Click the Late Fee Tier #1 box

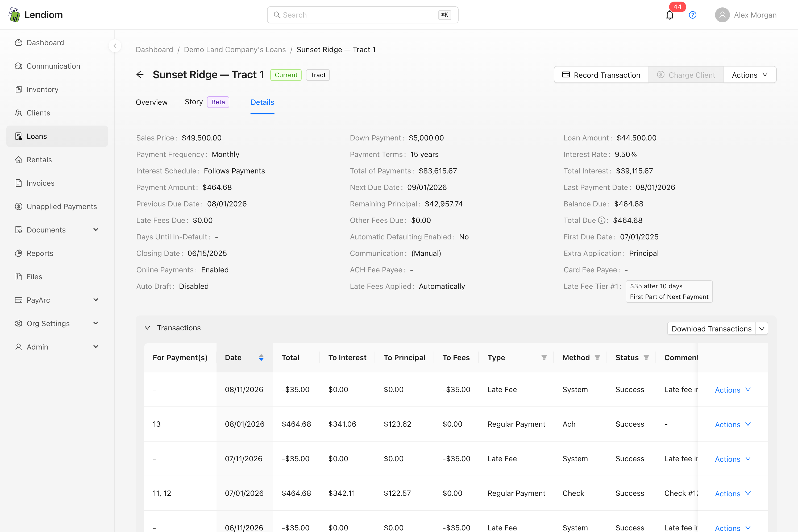[669, 292]
